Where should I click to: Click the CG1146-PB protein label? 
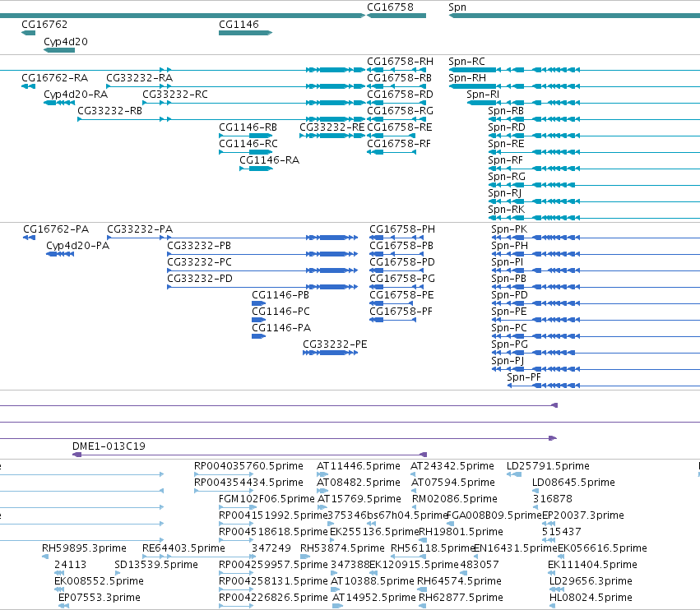click(x=280, y=295)
